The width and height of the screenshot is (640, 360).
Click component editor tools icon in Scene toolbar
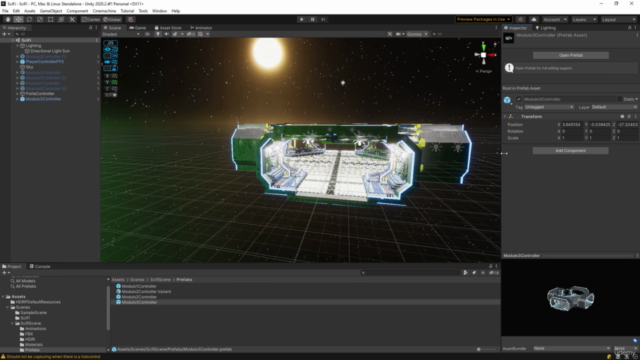[390, 34]
